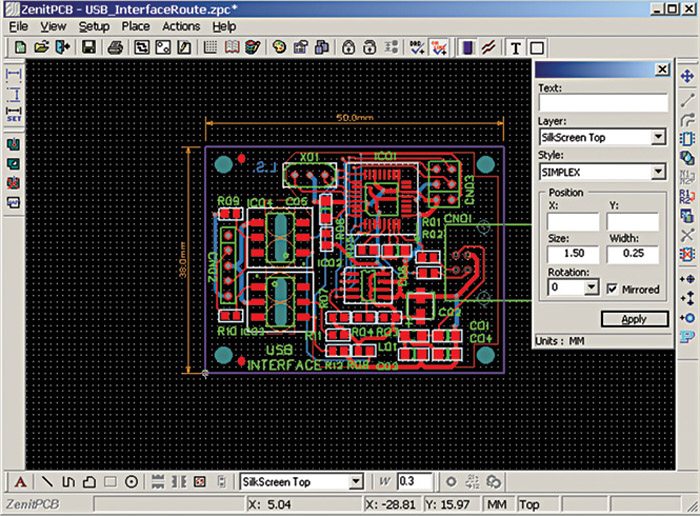Open the Actions menu

click(x=181, y=26)
